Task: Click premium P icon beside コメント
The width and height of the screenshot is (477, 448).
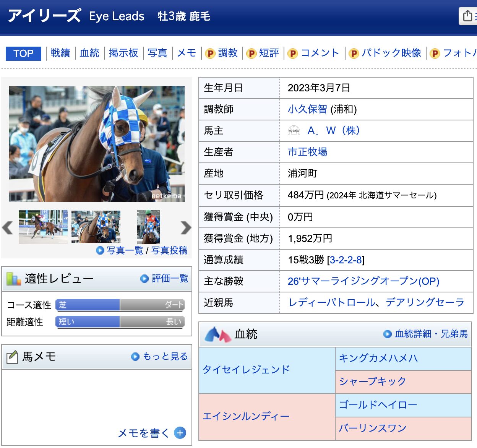Action: 292,54
